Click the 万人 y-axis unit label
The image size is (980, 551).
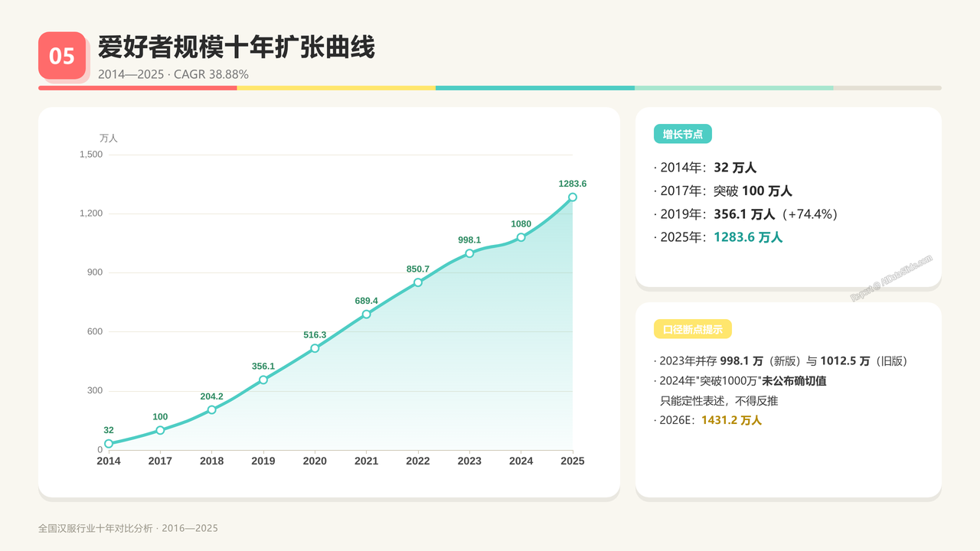pos(109,139)
